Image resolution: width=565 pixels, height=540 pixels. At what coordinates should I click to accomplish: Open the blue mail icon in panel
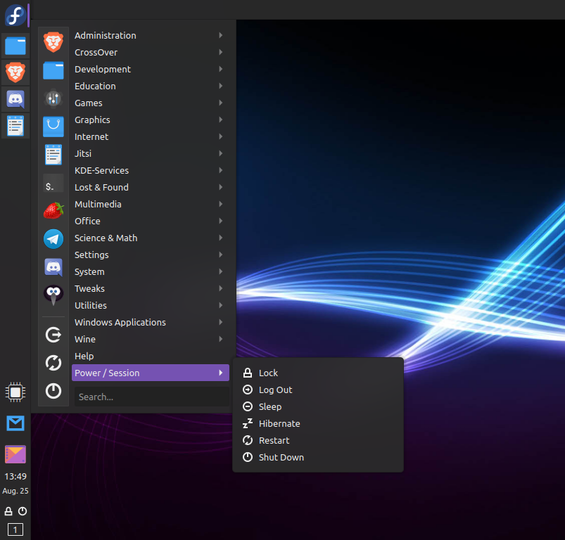(x=15, y=423)
